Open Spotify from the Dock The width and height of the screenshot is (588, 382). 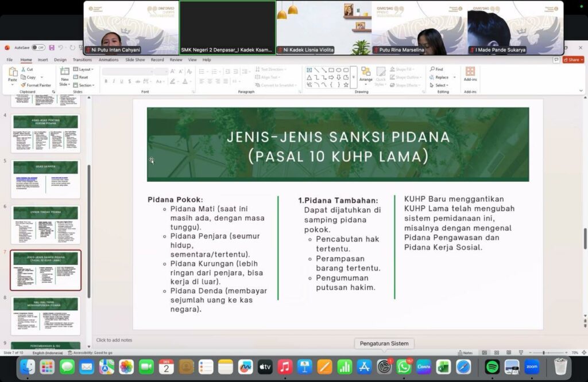492,367
